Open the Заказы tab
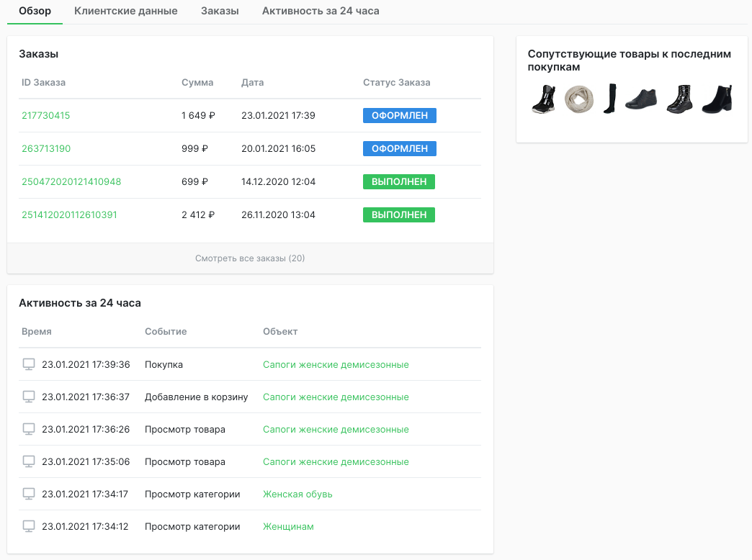 pyautogui.click(x=220, y=12)
